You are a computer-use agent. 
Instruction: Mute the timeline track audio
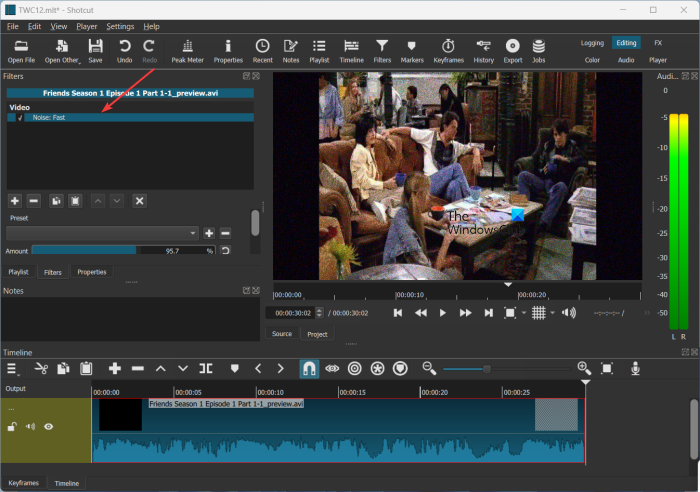[x=30, y=426]
